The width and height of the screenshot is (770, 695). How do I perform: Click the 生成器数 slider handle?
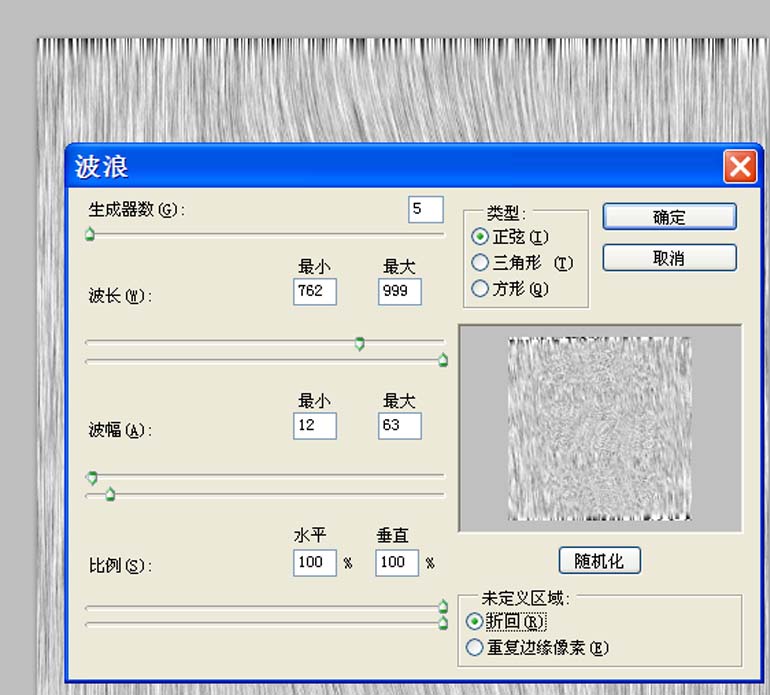pyautogui.click(x=90, y=234)
